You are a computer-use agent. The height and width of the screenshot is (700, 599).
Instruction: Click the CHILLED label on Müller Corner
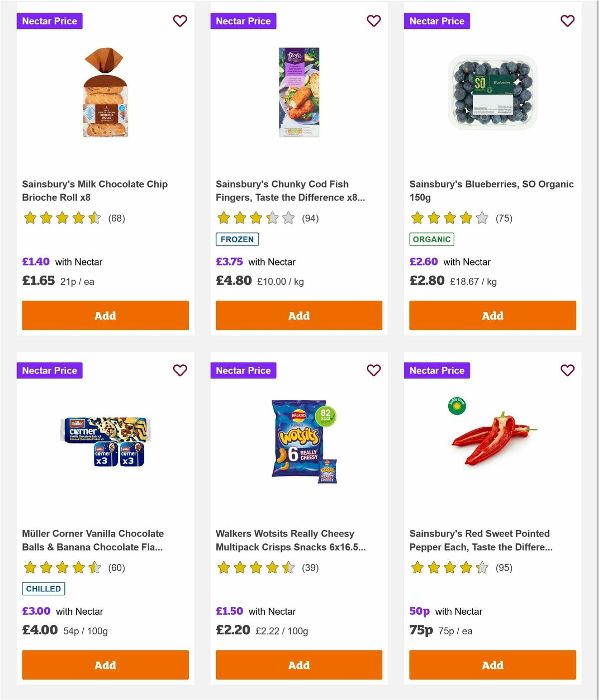coord(43,589)
